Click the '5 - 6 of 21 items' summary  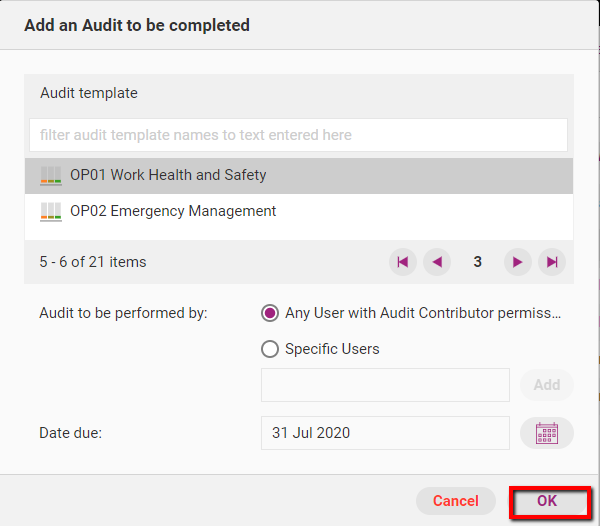pos(93,262)
